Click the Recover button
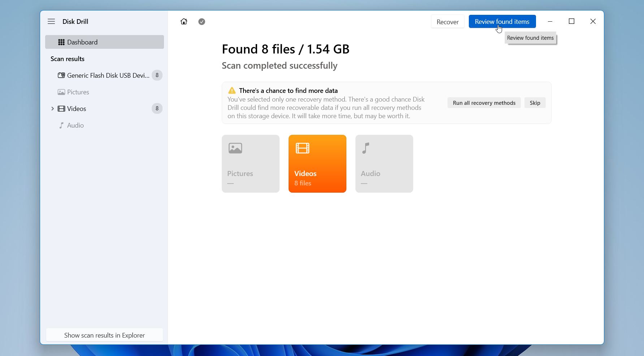Image resolution: width=644 pixels, height=356 pixels. (x=448, y=22)
